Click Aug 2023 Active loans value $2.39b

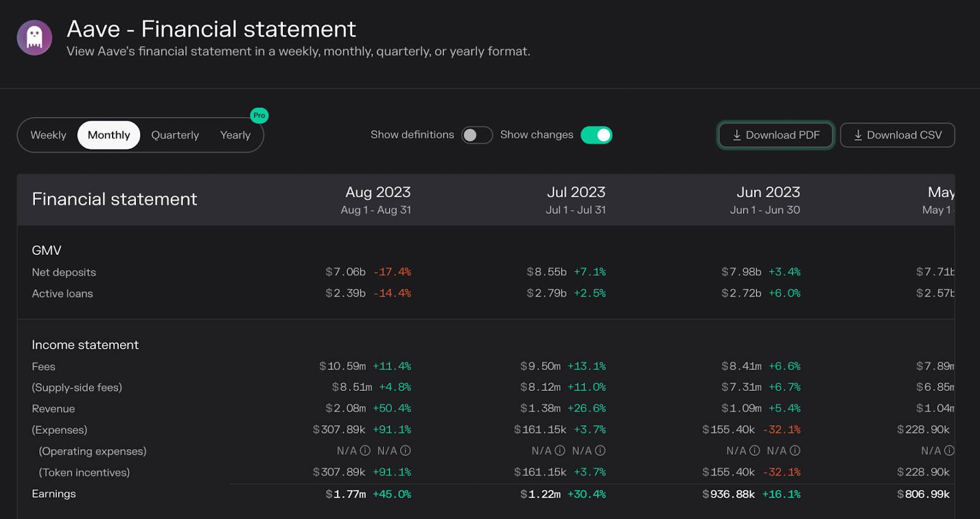click(345, 293)
